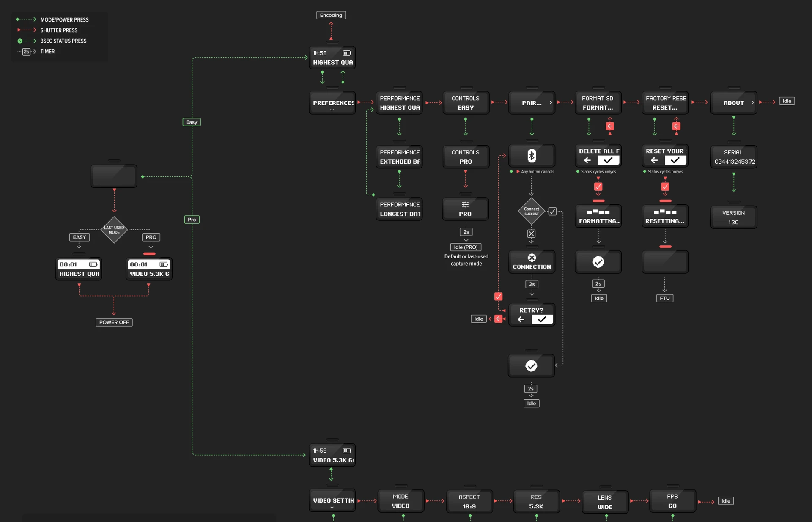The width and height of the screenshot is (812, 522).
Task: Click the Idle (PRO) label
Action: click(466, 247)
